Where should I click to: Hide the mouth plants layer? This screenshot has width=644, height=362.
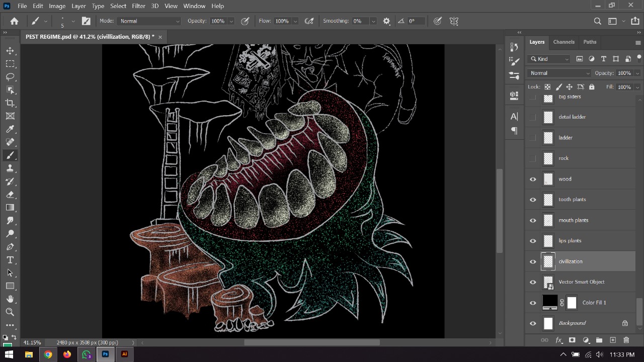click(533, 220)
